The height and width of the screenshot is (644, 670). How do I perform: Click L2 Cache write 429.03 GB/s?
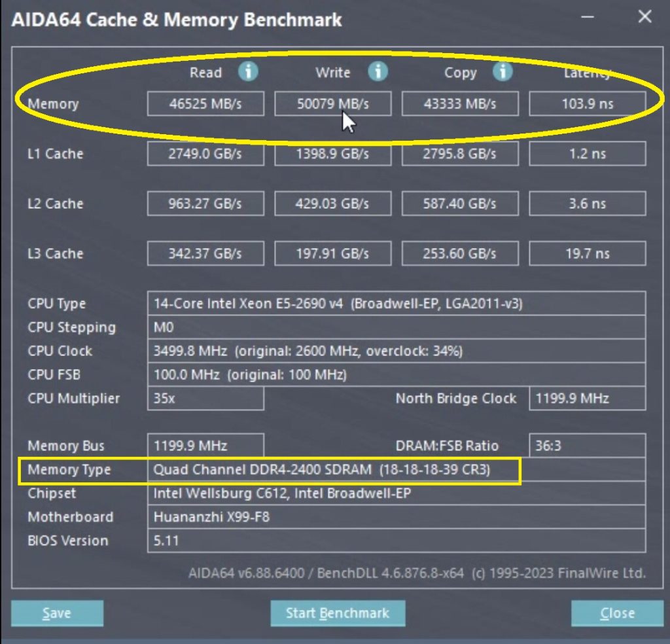point(333,204)
